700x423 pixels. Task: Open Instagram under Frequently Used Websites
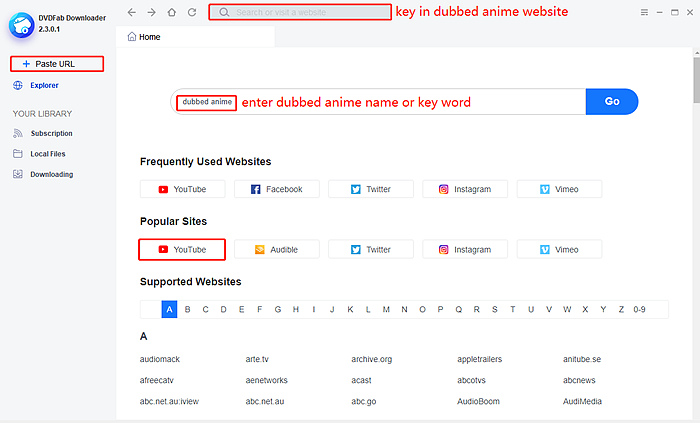tap(465, 189)
